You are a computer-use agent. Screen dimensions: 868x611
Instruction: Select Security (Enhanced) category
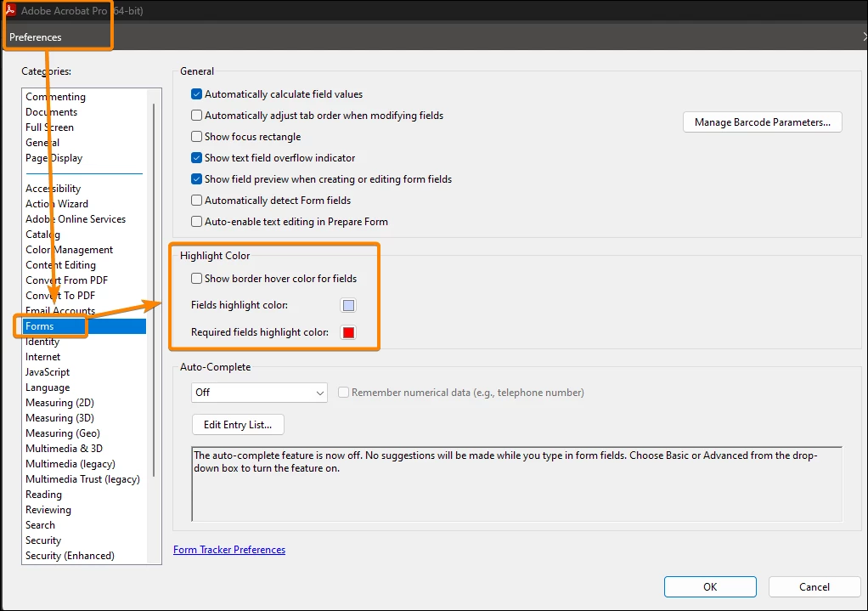pyautogui.click(x=70, y=556)
